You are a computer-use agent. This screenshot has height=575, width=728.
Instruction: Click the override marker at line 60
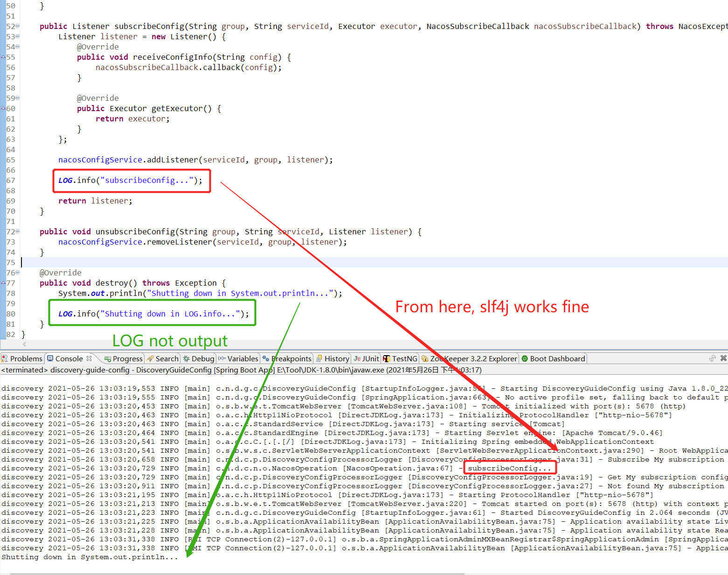pos(3,108)
